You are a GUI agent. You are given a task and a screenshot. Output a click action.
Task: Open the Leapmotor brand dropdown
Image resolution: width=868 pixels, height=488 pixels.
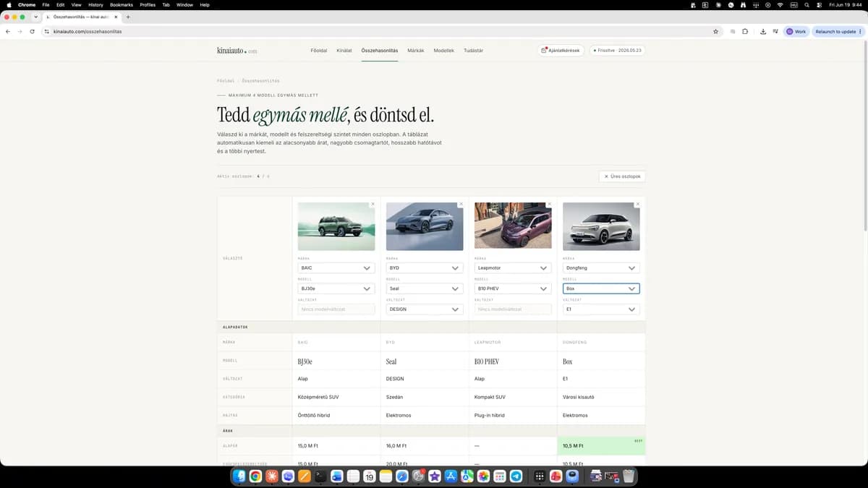coord(513,267)
